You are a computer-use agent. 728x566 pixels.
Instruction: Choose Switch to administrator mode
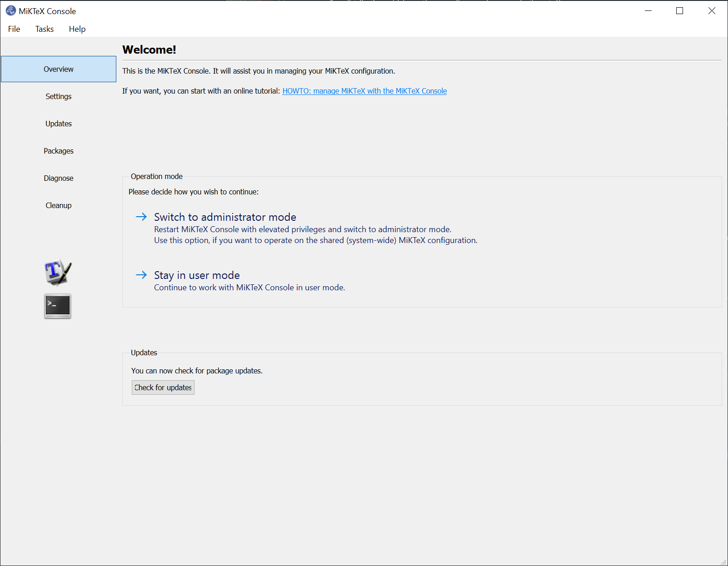click(x=225, y=217)
